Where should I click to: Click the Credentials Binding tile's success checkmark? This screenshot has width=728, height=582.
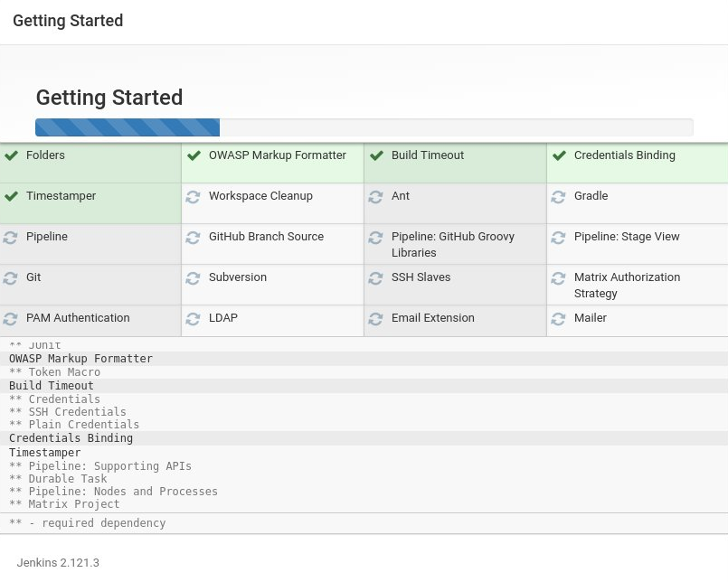559,155
